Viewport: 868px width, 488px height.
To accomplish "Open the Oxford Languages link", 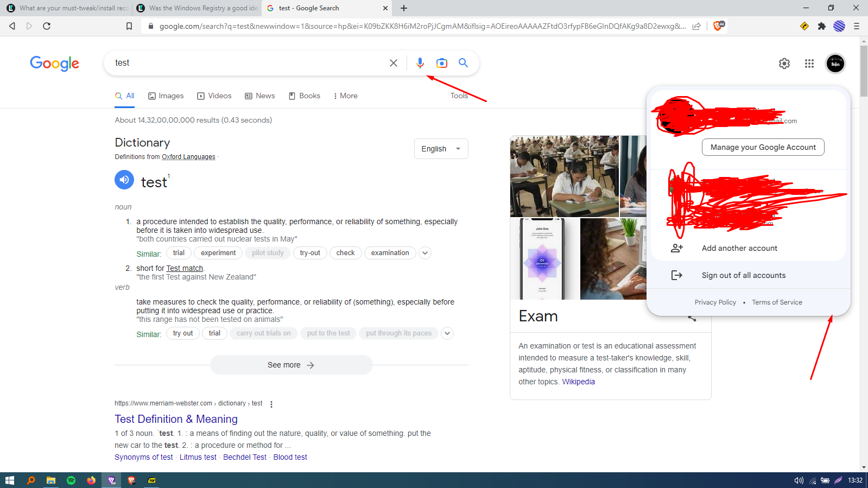I will pyautogui.click(x=188, y=157).
